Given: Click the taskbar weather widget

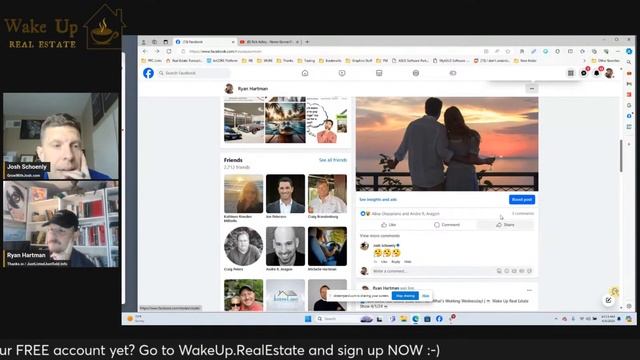Looking at the screenshot, I should coord(136,319).
